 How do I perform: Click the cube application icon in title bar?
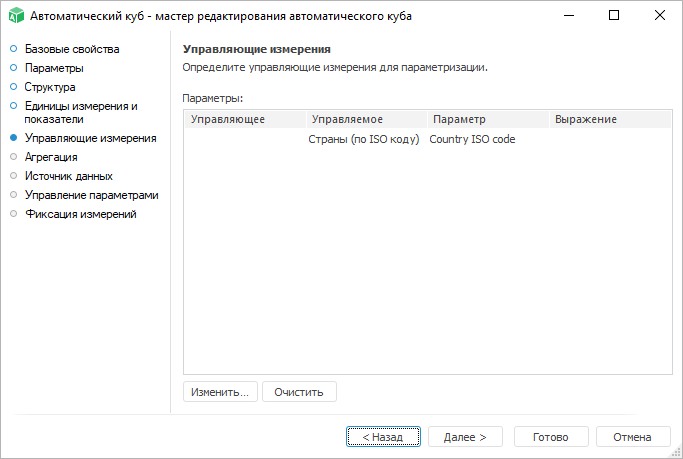[x=15, y=16]
